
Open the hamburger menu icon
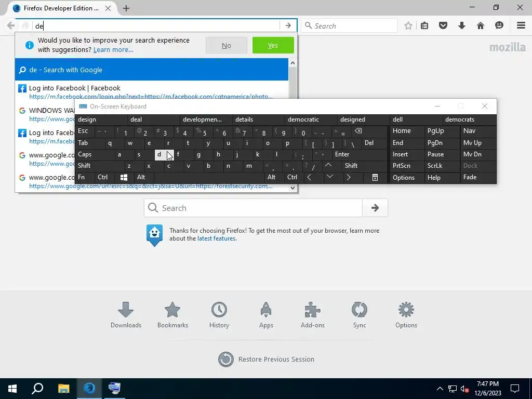(x=521, y=25)
